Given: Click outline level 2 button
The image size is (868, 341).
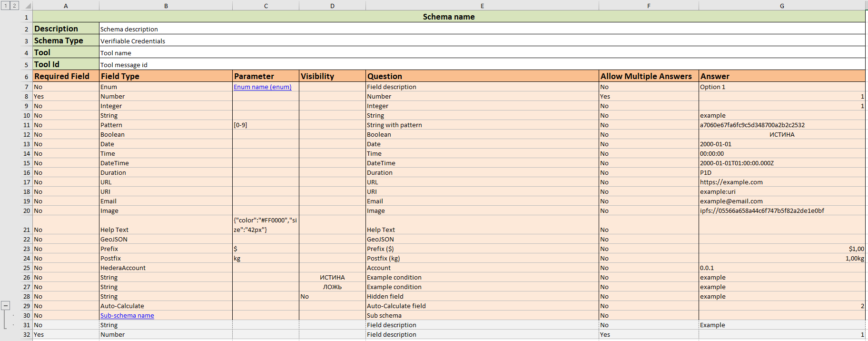Looking at the screenshot, I should tap(15, 6).
